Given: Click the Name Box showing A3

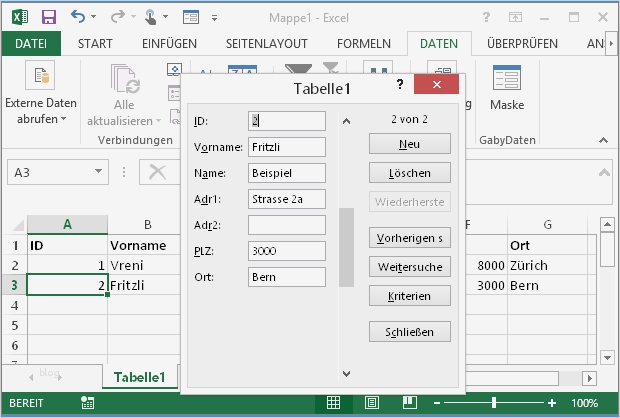Looking at the screenshot, I should tap(50, 172).
